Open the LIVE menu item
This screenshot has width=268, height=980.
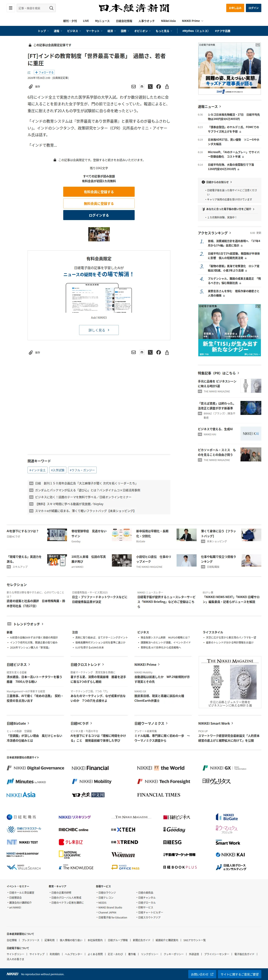tap(86, 21)
